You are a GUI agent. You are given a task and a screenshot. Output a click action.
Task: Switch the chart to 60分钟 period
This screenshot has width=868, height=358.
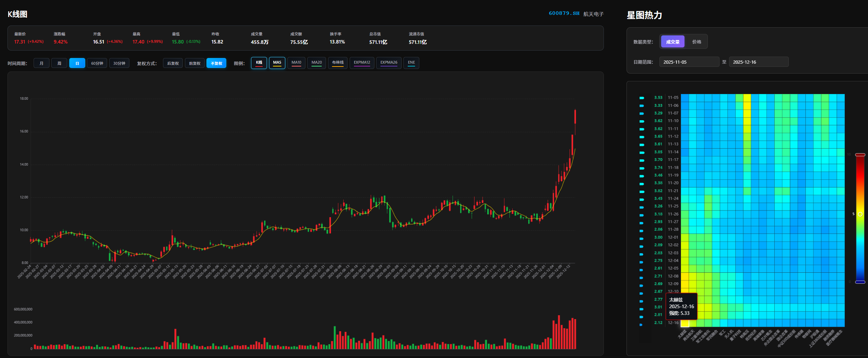(x=97, y=63)
